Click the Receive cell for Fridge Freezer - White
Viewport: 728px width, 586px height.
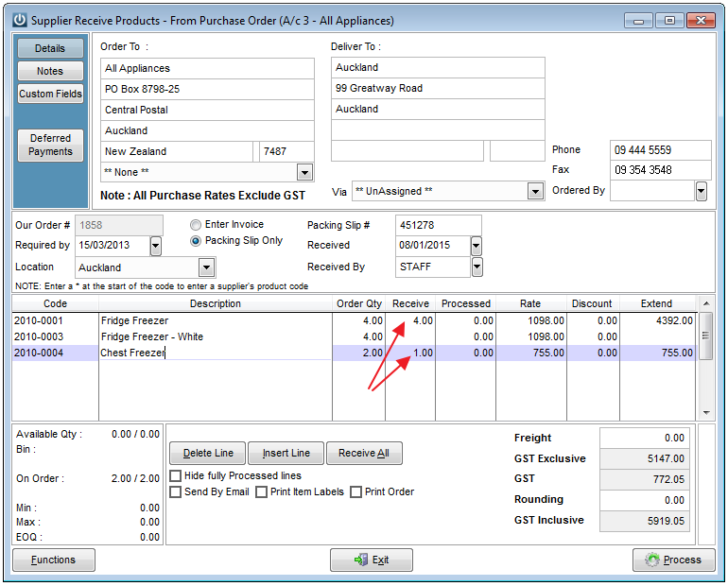pos(410,336)
